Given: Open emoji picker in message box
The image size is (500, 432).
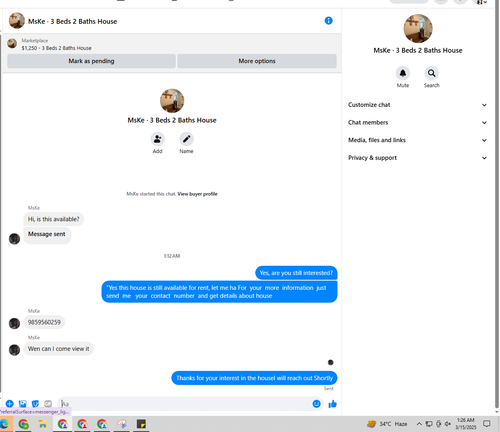Looking at the screenshot, I should click(316, 404).
